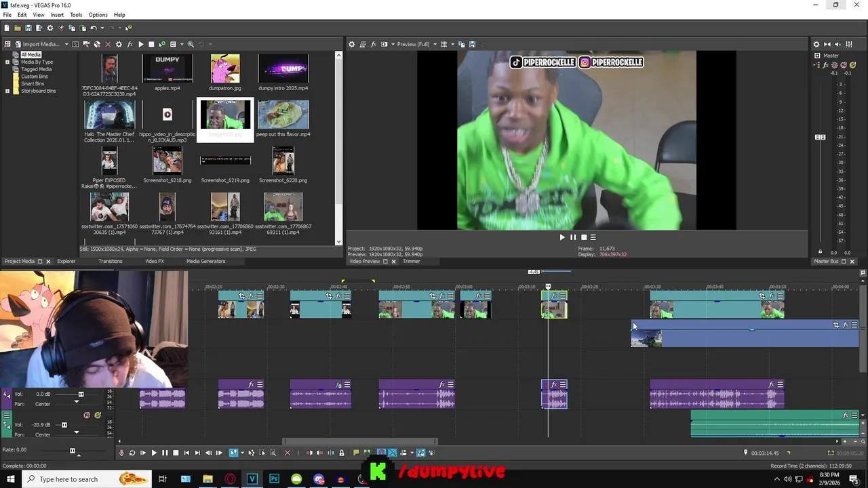Expand the Media By Type node
This screenshot has width=868, height=488.
tap(7, 62)
